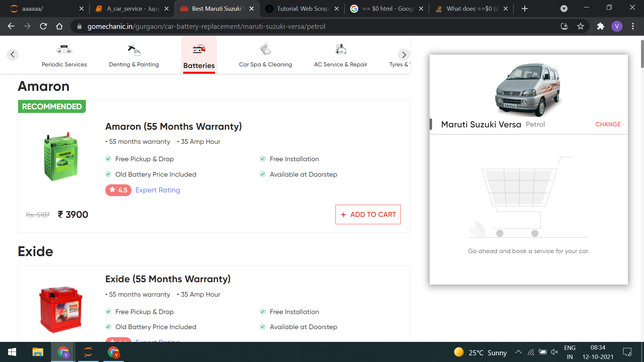Open Amaron Expert Rating link
This screenshot has height=362, width=644.
[x=158, y=190]
